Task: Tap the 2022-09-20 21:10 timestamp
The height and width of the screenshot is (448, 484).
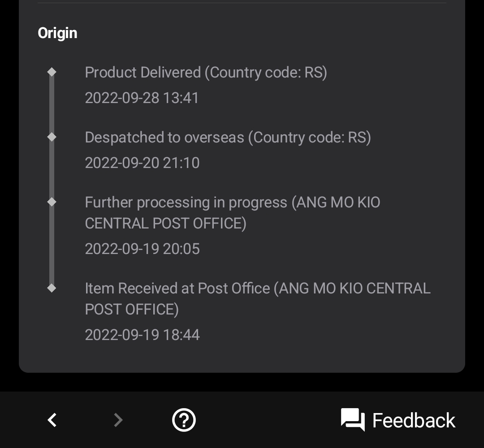Action: click(143, 163)
